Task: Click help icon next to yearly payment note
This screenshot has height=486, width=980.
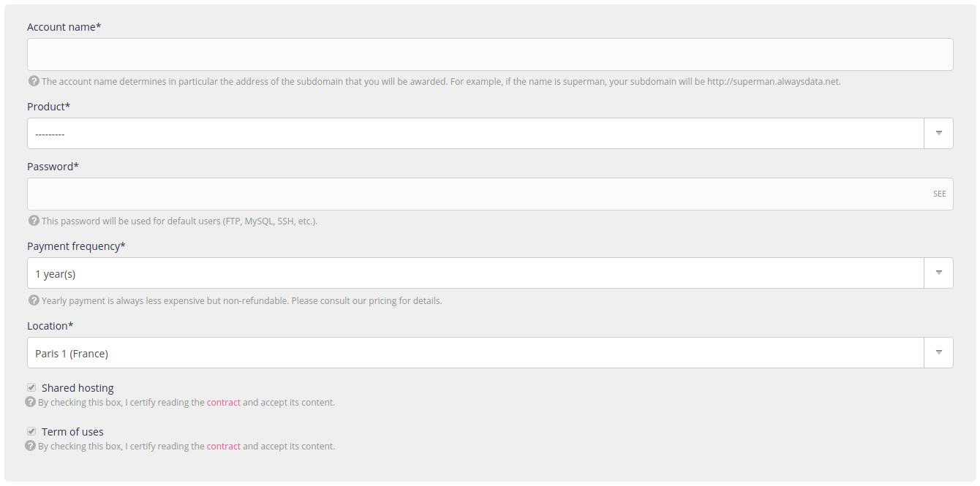Action: click(x=34, y=300)
